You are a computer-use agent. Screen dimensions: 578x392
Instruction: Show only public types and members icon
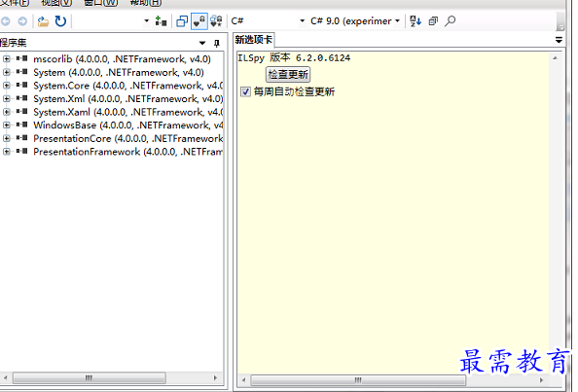(182, 21)
